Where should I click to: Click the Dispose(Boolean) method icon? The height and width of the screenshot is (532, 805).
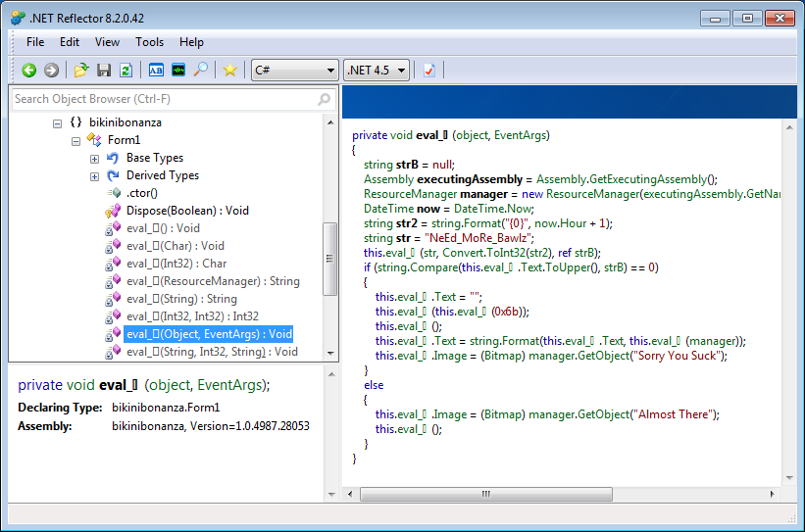(x=113, y=211)
